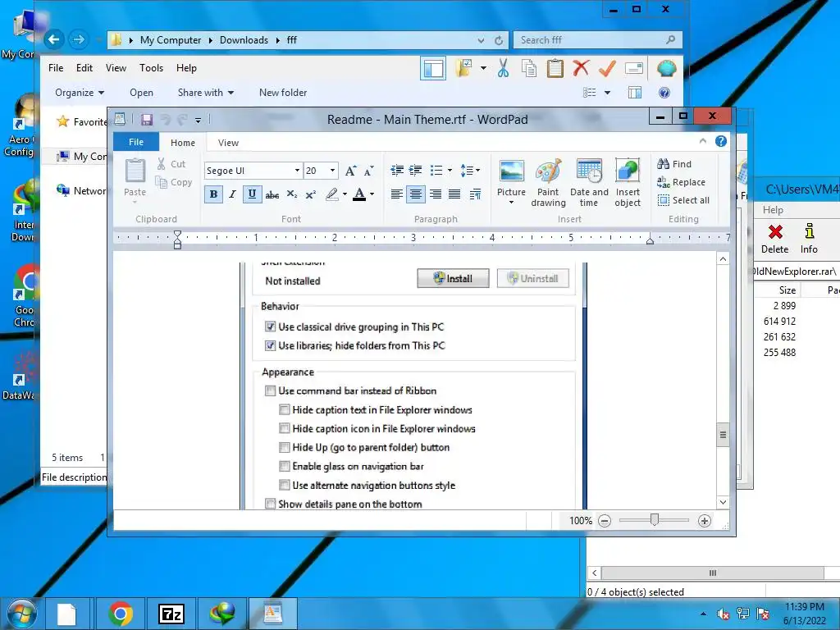Open line spacing dropdown
The height and width of the screenshot is (630, 840).
pos(470,171)
